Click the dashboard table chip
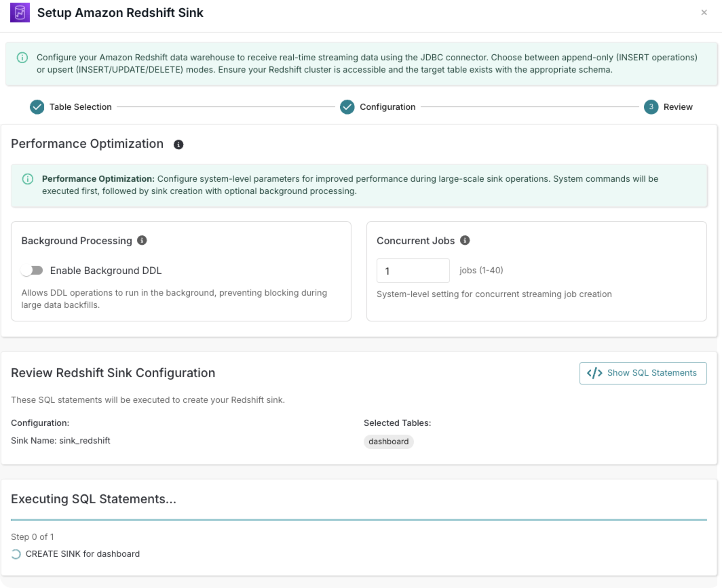The width and height of the screenshot is (722, 588). (388, 442)
